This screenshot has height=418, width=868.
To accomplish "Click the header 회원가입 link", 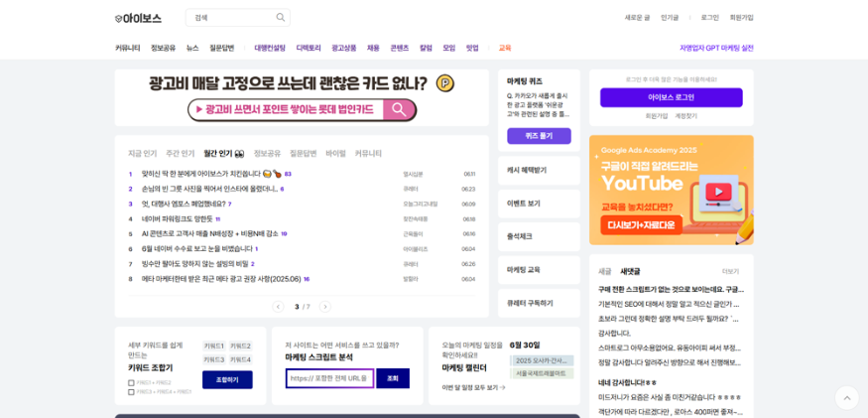I will pos(741,18).
